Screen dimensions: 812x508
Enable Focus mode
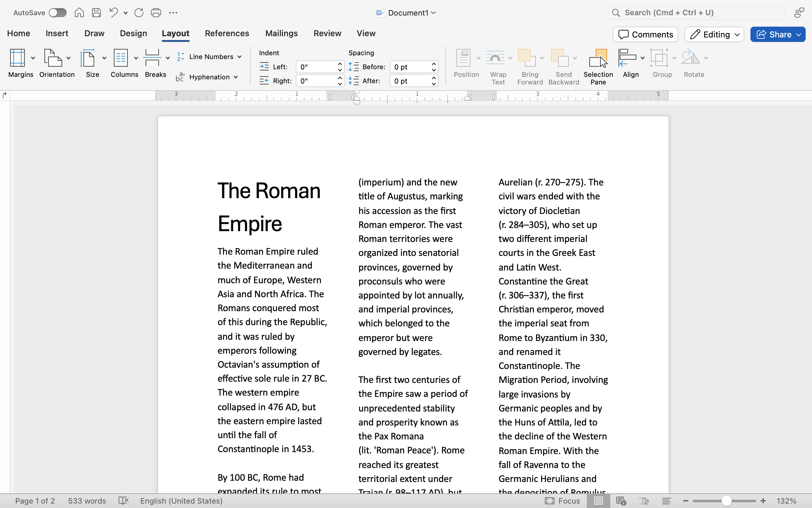click(x=562, y=501)
